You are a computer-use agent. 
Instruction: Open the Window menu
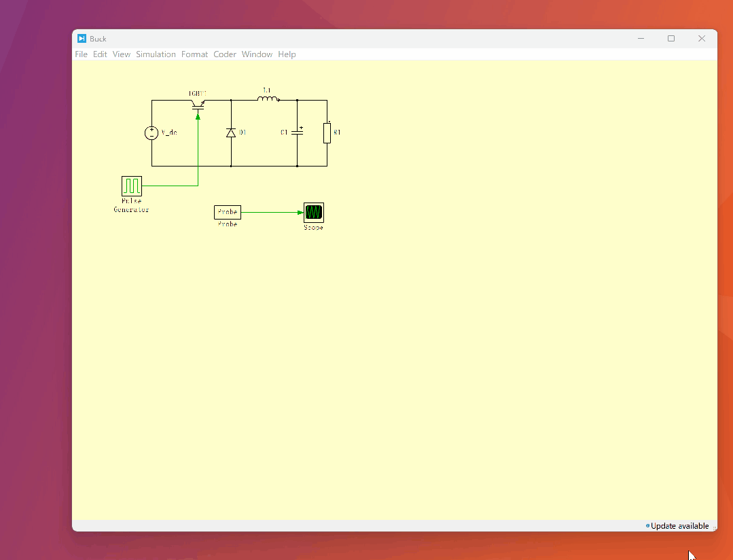pos(257,54)
